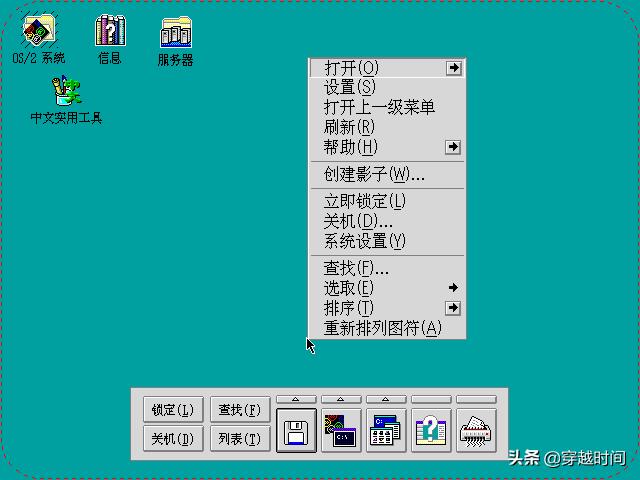Image resolution: width=640 pixels, height=480 pixels.
Task: Expand drawer above the drives icon
Action: (386, 400)
